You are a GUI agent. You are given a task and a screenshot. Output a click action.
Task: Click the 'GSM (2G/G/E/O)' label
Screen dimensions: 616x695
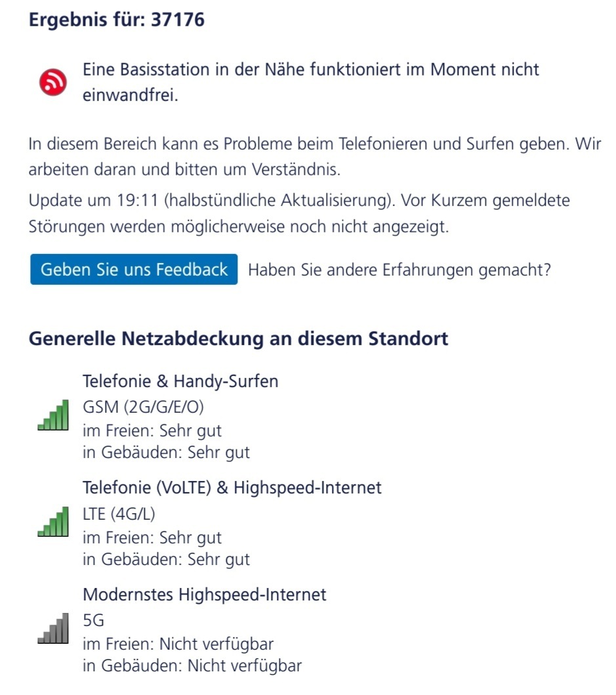click(143, 407)
